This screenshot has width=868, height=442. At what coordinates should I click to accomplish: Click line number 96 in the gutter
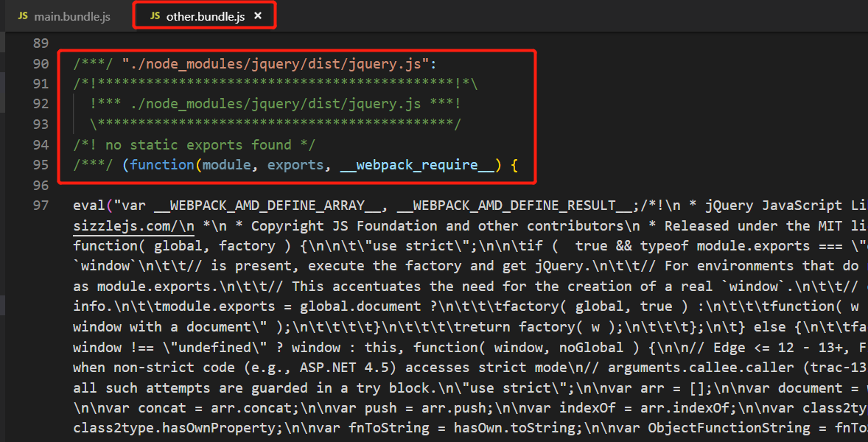click(41, 186)
